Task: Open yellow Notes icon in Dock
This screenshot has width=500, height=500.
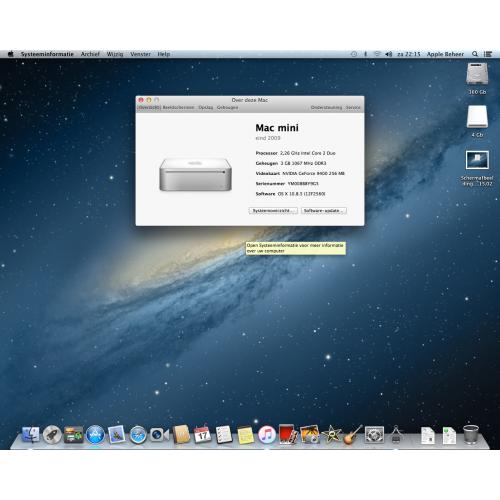Action: coord(245,435)
